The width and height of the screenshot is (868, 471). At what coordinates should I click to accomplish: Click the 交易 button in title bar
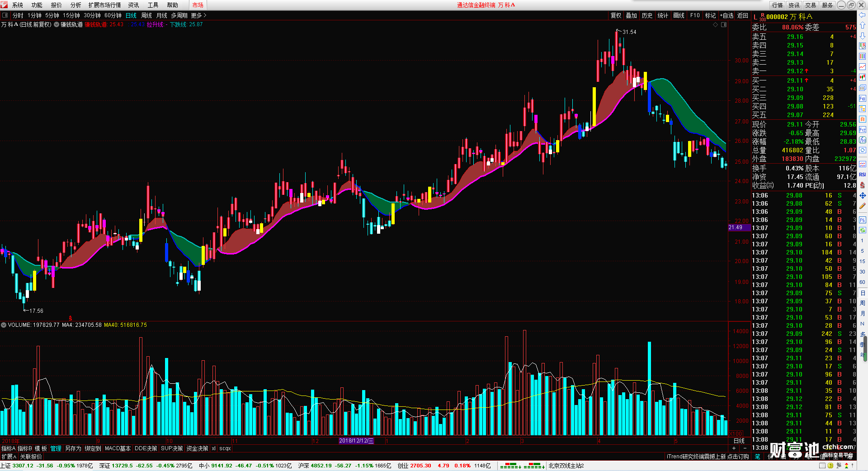811,5
